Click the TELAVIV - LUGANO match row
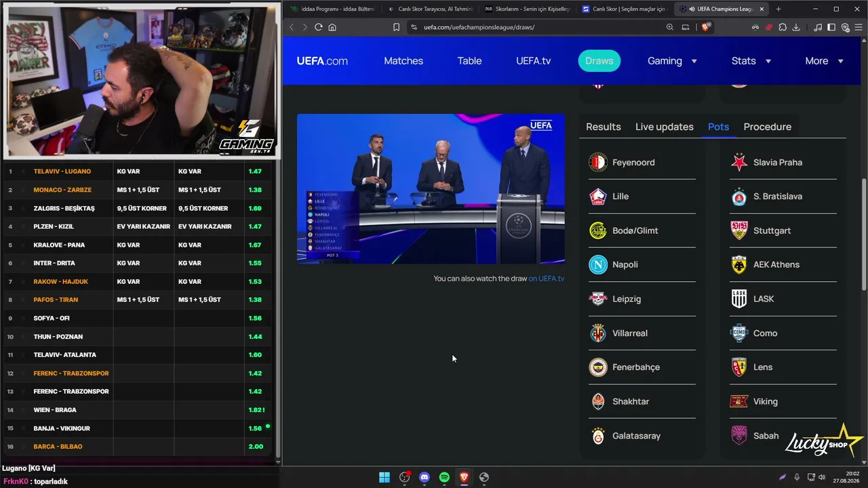Image resolution: width=868 pixels, height=488 pixels. click(x=138, y=171)
